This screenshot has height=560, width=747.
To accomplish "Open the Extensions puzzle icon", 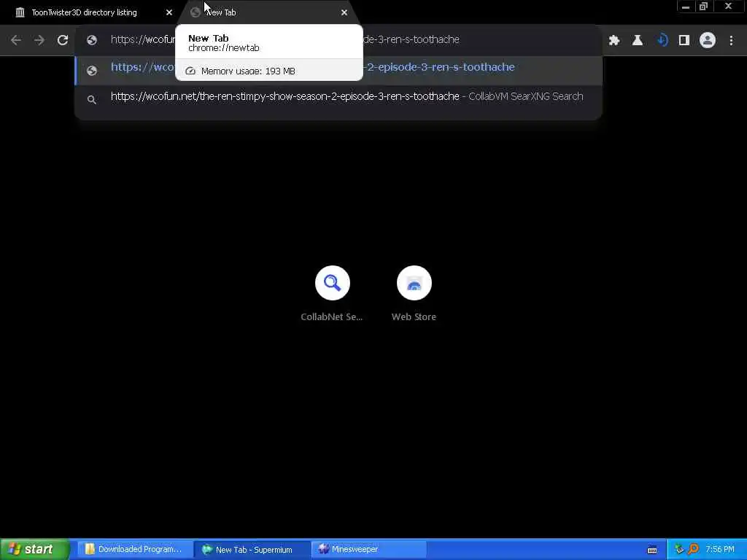I will [614, 41].
